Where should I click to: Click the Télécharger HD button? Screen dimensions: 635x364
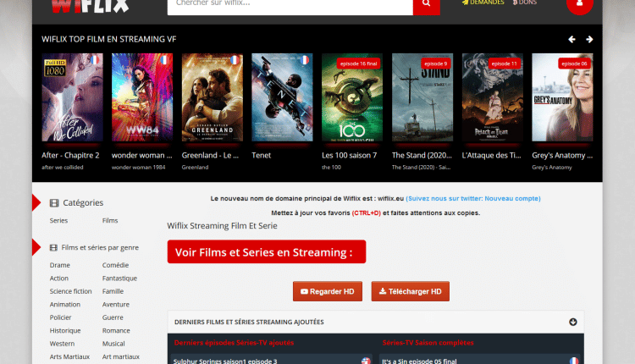(x=411, y=291)
